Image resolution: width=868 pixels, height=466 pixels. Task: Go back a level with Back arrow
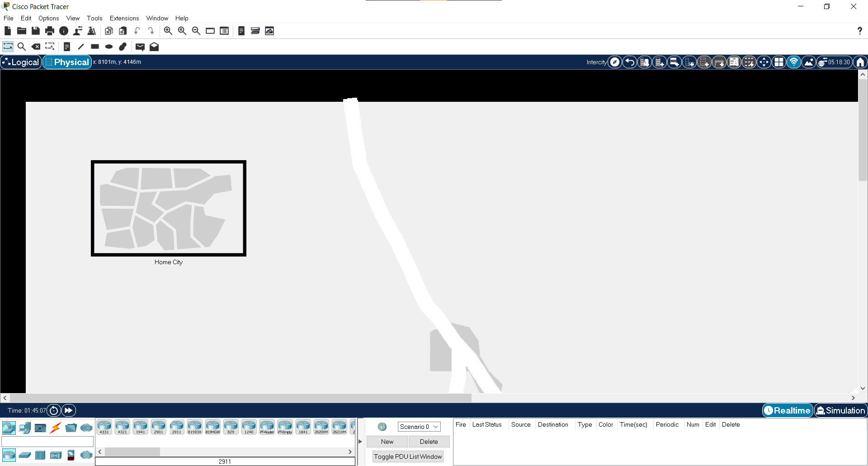pyautogui.click(x=630, y=62)
